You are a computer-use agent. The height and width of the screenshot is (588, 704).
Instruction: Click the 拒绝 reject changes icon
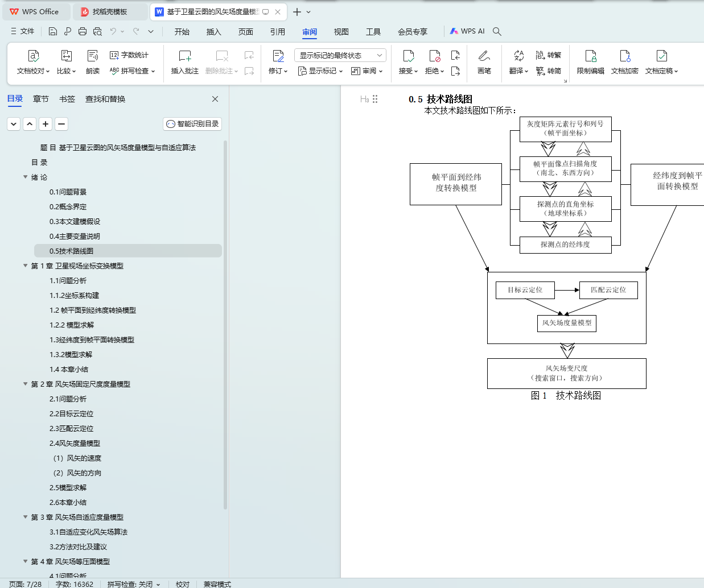pyautogui.click(x=434, y=56)
